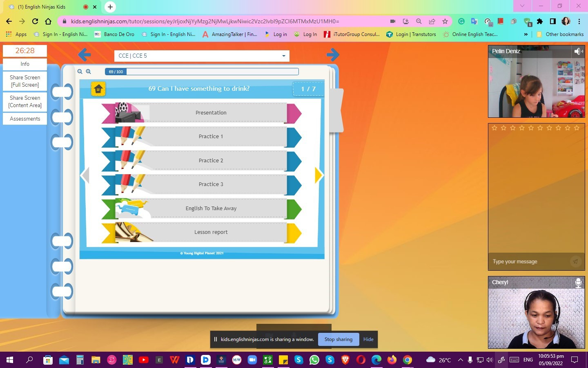The height and width of the screenshot is (368, 588).
Task: Expand hidden bookmarks chevron in bookmarks bar
Action: (x=526, y=34)
